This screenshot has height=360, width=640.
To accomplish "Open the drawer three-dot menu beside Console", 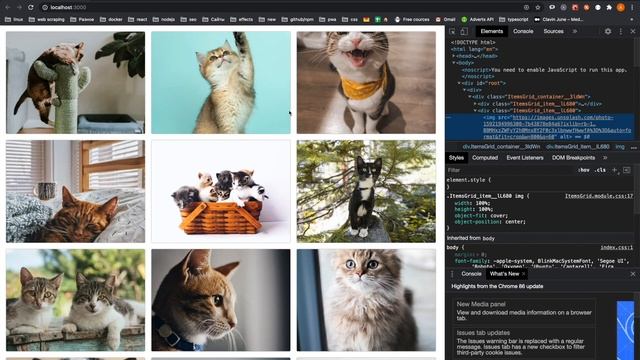I will [x=452, y=274].
